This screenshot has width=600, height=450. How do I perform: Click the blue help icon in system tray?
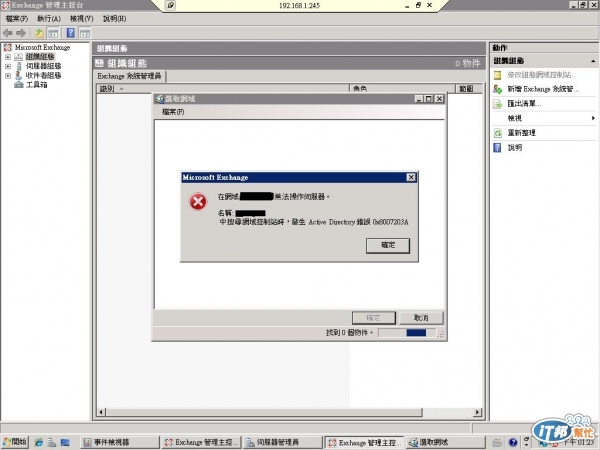click(x=513, y=443)
